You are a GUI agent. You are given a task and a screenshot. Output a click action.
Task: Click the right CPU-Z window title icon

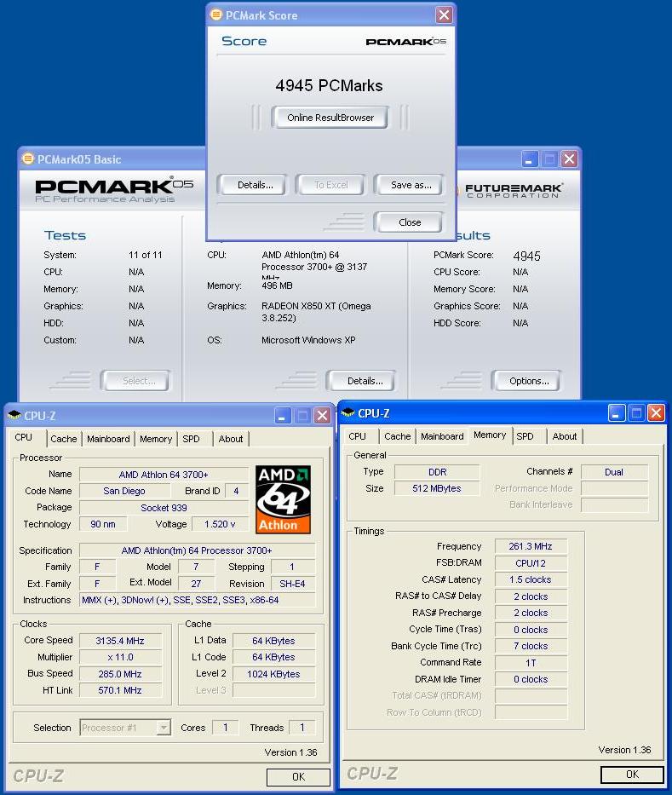point(347,412)
